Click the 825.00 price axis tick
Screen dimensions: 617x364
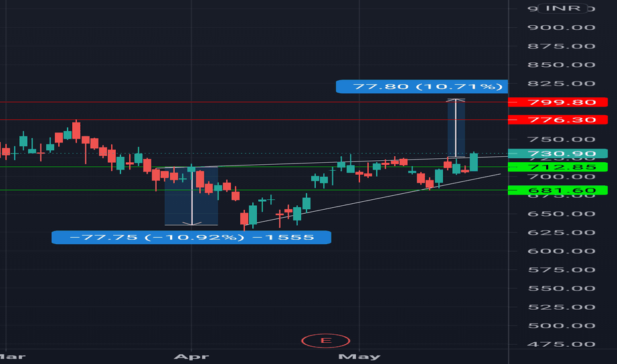(561, 83)
